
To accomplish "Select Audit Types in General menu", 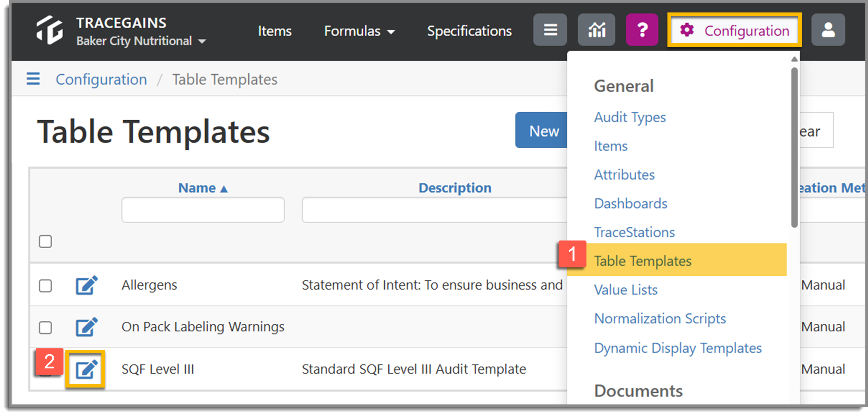I will (630, 117).
